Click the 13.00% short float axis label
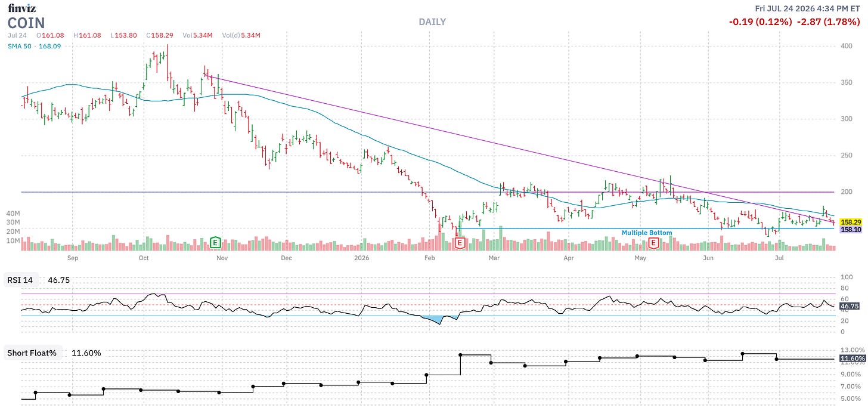868x414 pixels. pos(851,349)
